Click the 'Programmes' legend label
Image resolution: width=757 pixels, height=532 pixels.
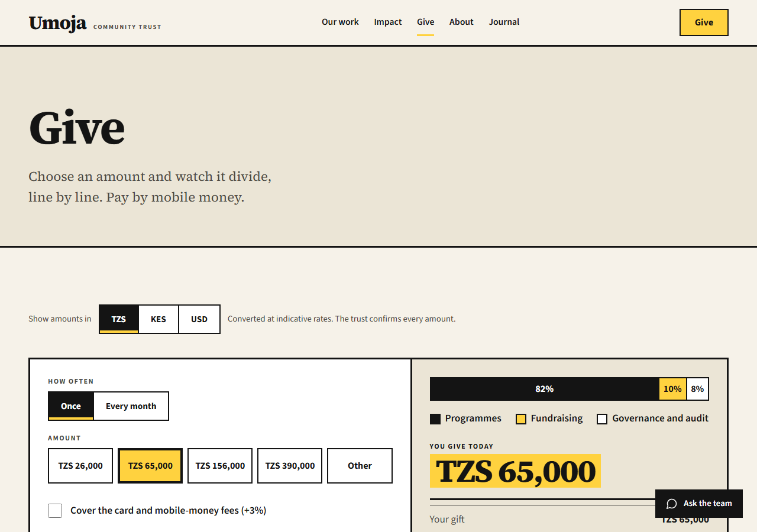coord(473,419)
